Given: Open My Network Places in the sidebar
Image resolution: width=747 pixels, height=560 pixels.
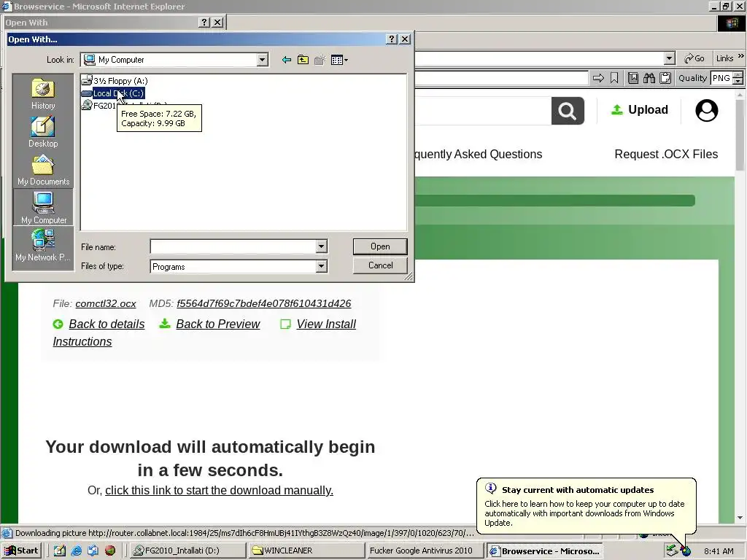Looking at the screenshot, I should coord(43,245).
